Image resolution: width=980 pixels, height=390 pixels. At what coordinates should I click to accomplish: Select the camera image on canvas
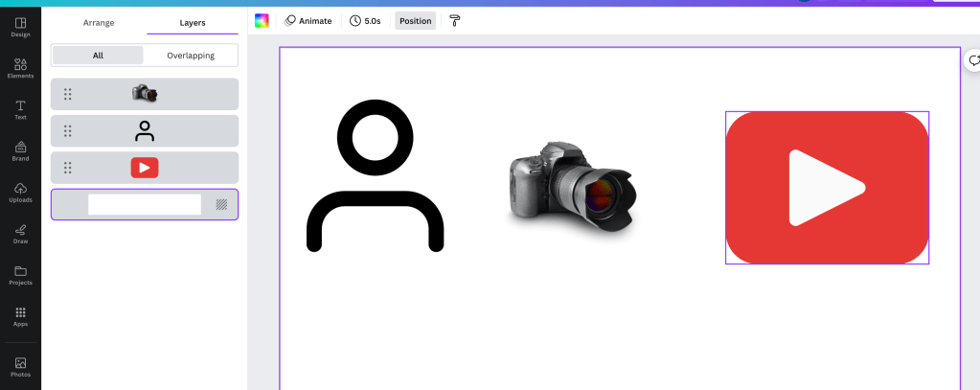click(571, 188)
